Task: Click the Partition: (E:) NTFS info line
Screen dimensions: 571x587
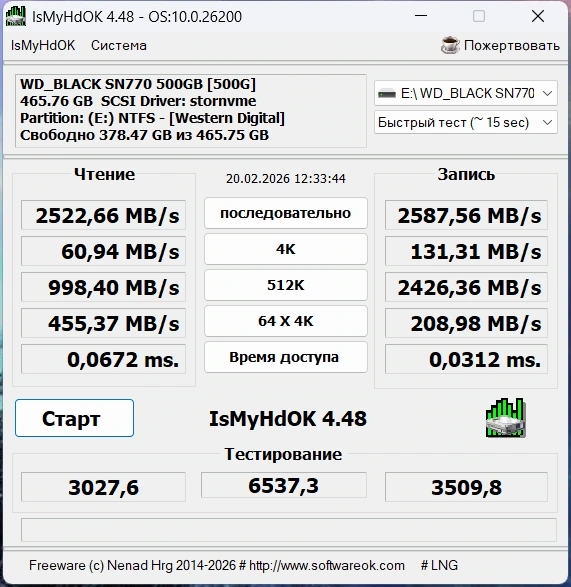Action: [x=152, y=118]
